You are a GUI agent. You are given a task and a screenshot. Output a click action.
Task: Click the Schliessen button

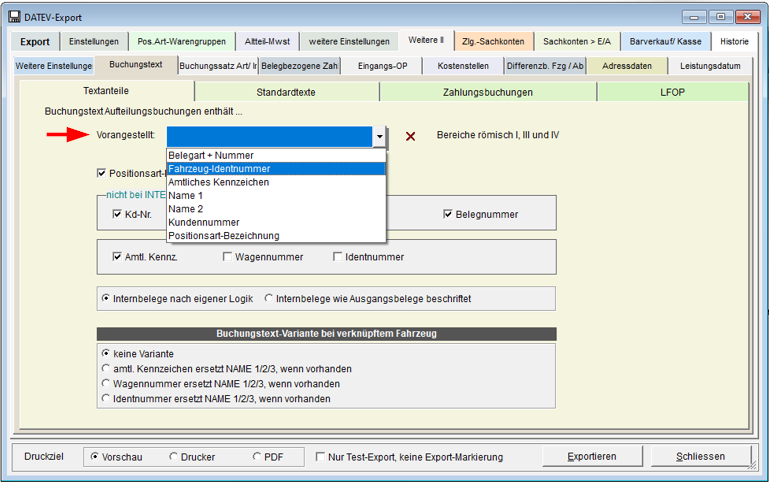[x=700, y=457]
